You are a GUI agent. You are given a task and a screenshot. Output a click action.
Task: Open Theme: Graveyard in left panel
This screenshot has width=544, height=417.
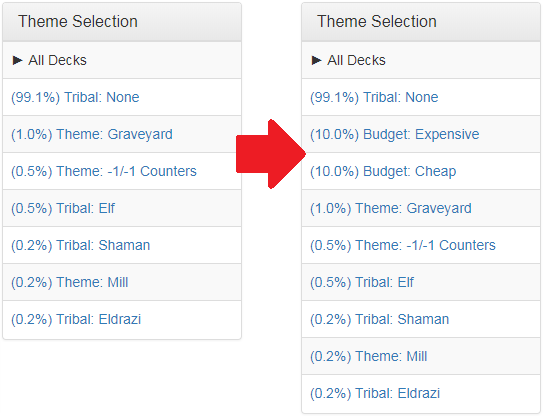pyautogui.click(x=92, y=135)
